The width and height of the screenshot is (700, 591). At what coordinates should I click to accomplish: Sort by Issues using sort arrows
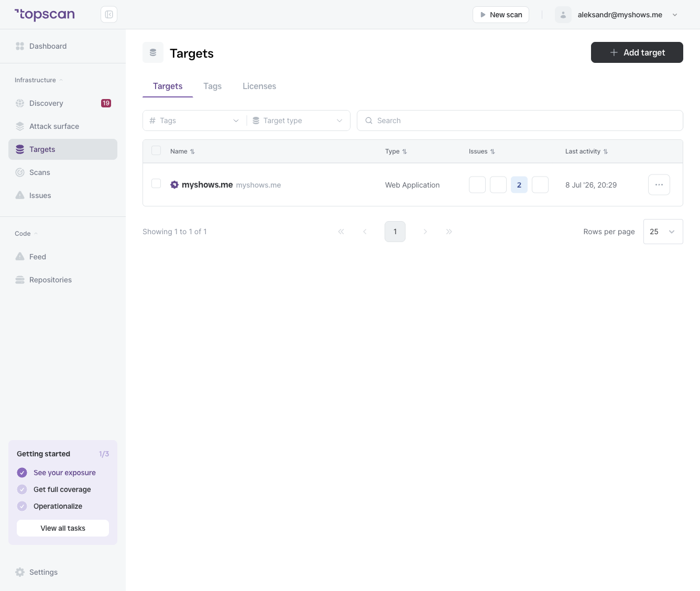493,151
